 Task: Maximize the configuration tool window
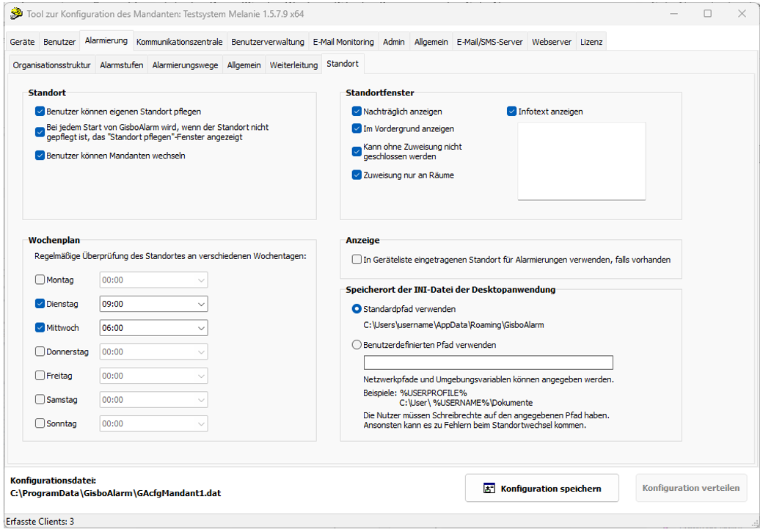tap(707, 14)
